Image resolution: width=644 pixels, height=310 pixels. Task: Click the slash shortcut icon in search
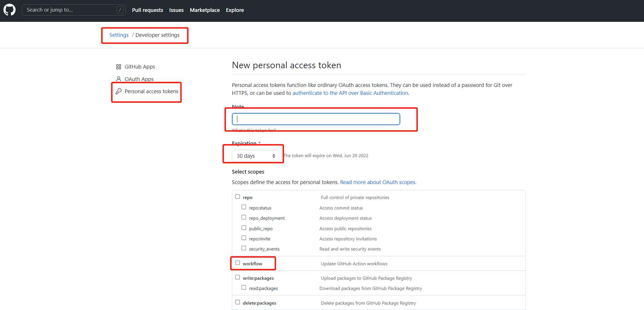(120, 10)
